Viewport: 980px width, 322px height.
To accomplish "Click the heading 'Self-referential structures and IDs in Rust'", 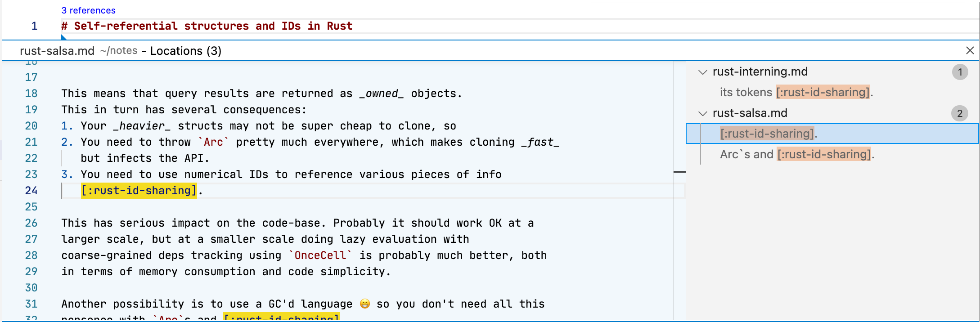I will tap(213, 26).
